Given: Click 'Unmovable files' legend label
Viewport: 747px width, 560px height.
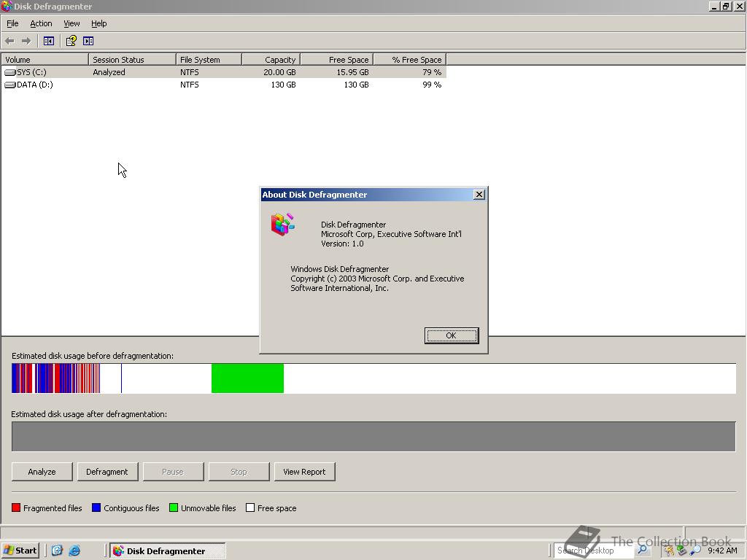Looking at the screenshot, I should click(209, 508).
